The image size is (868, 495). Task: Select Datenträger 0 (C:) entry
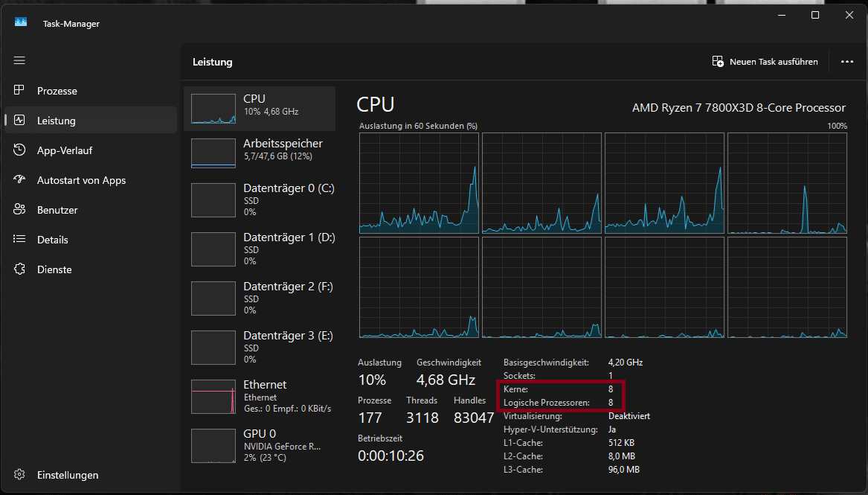pyautogui.click(x=260, y=200)
